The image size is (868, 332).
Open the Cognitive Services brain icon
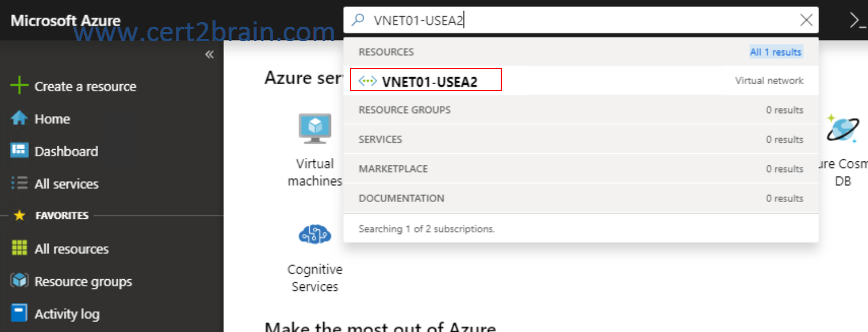pyautogui.click(x=314, y=235)
